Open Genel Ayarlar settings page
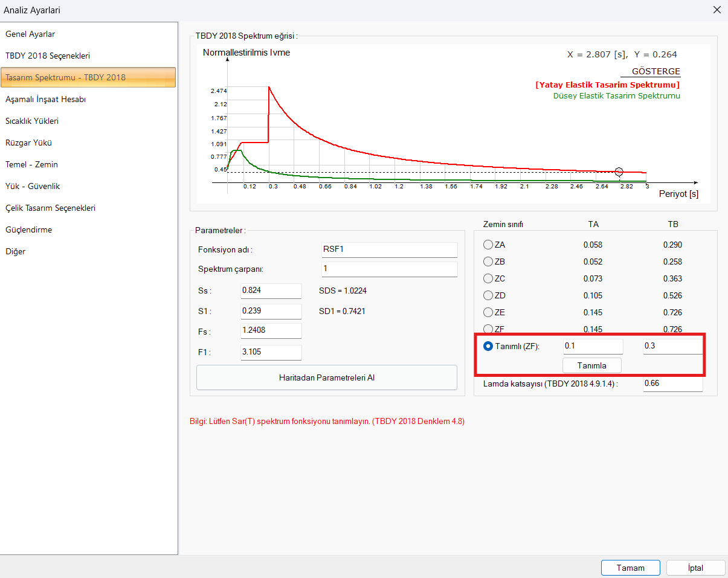Viewport: 728px width, 578px height. (x=30, y=34)
